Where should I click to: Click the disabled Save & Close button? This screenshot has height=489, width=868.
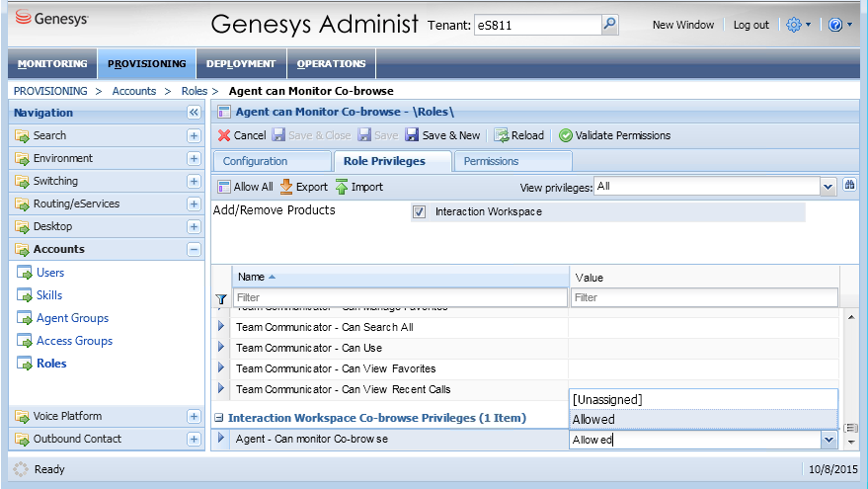pyautogui.click(x=312, y=135)
